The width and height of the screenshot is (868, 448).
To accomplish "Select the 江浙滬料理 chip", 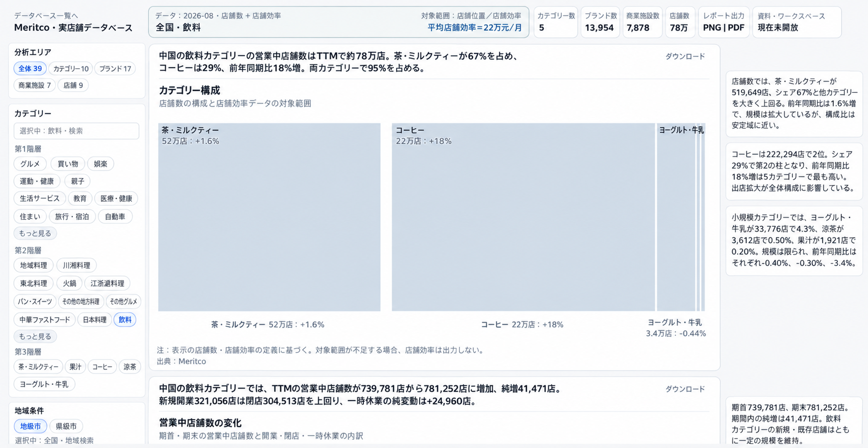I will tap(107, 283).
